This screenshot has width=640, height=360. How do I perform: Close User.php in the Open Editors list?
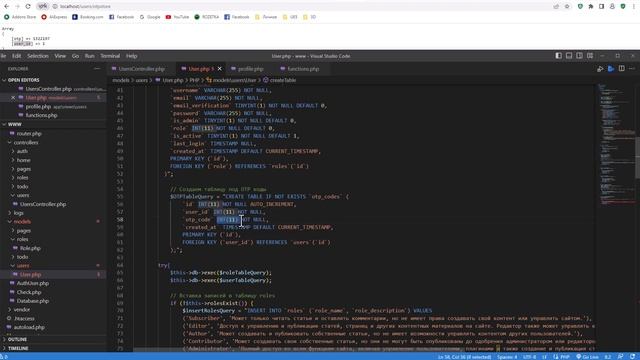13,98
